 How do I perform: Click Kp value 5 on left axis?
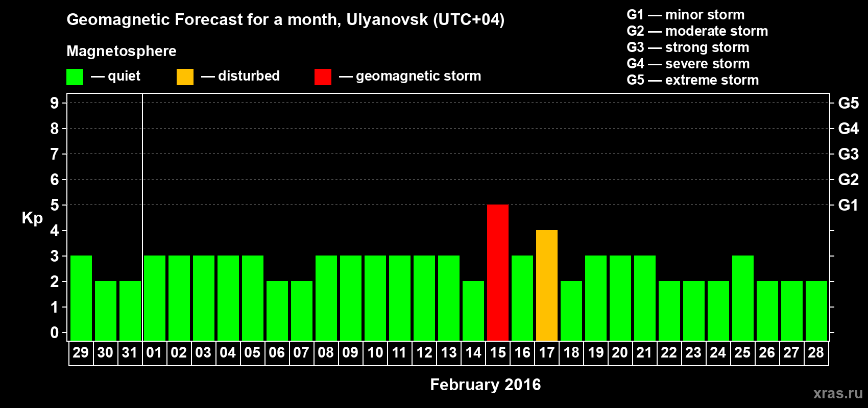tap(55, 205)
